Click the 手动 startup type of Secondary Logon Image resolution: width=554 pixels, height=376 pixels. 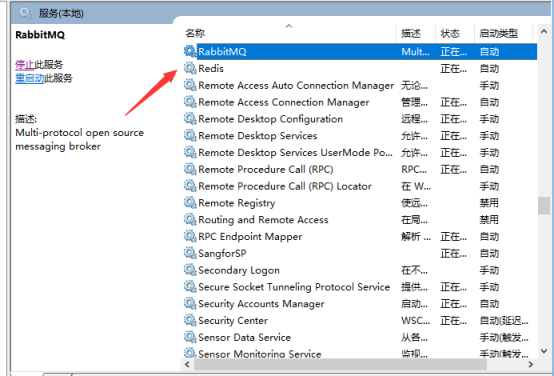pos(489,270)
